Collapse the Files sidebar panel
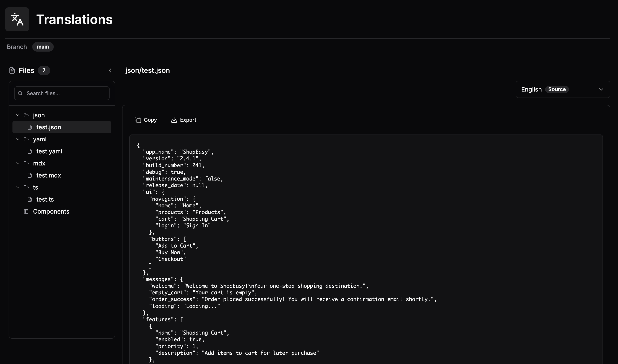Image resolution: width=618 pixels, height=364 pixels. tap(110, 71)
